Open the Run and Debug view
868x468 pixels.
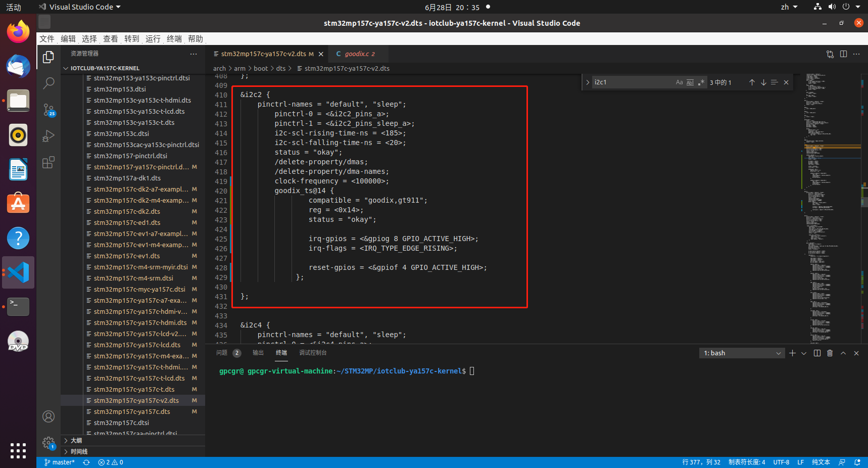(x=49, y=136)
